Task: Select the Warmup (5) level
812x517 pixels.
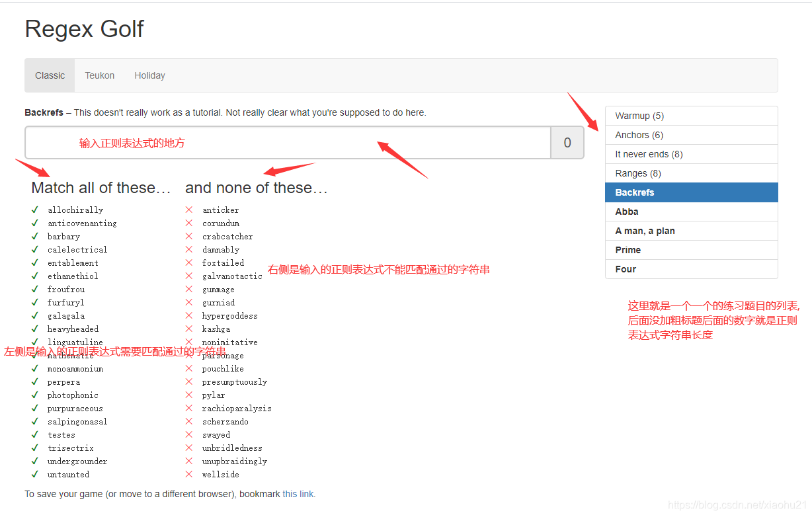Action: pyautogui.click(x=691, y=116)
